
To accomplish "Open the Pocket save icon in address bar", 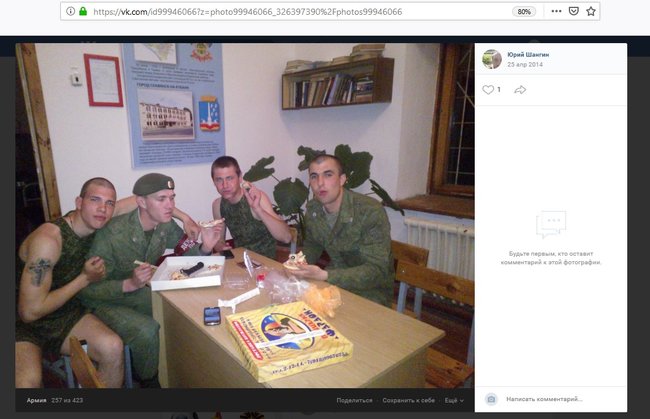I will (x=571, y=11).
